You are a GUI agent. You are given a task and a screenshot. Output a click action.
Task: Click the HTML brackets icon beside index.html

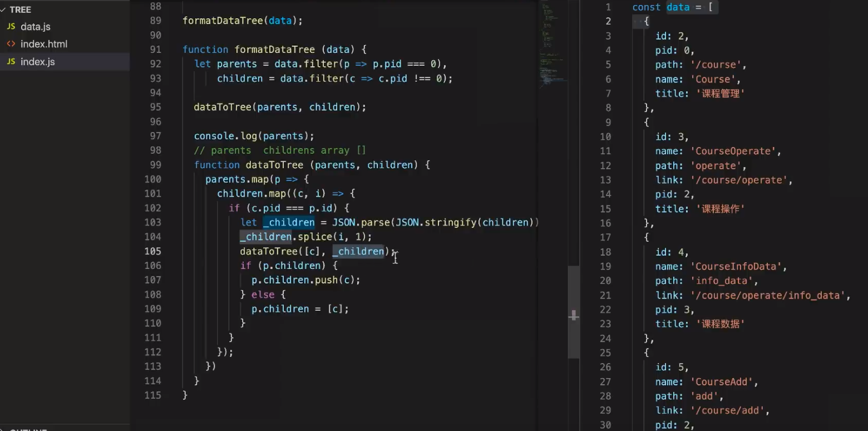pyautogui.click(x=11, y=44)
